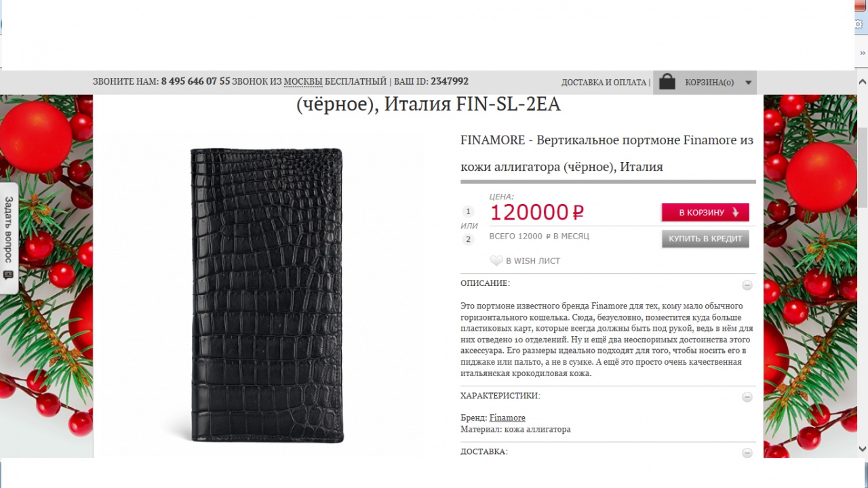Collapse the Описание section
Screen dimensions: 868x488
747,285
